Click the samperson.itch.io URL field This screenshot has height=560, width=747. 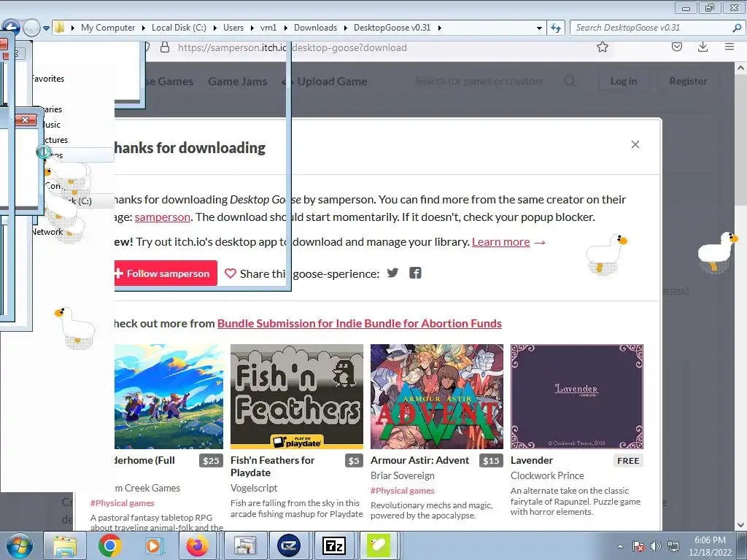[x=292, y=47]
